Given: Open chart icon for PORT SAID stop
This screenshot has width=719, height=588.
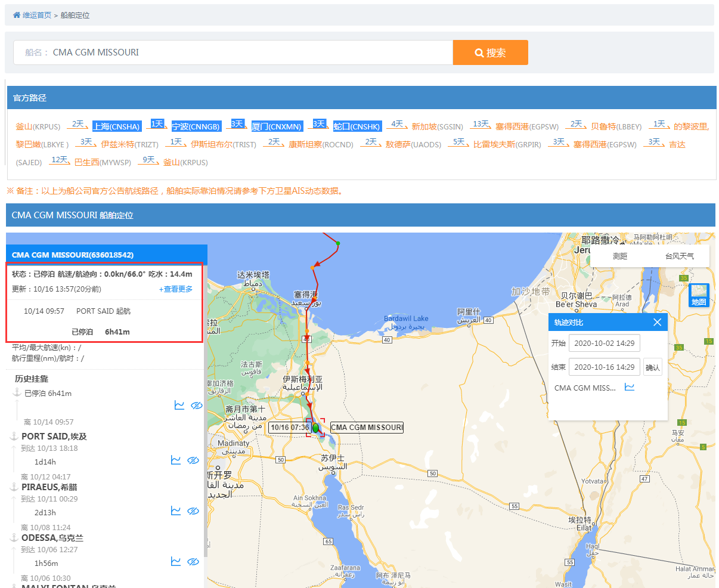Looking at the screenshot, I should tap(176, 460).
